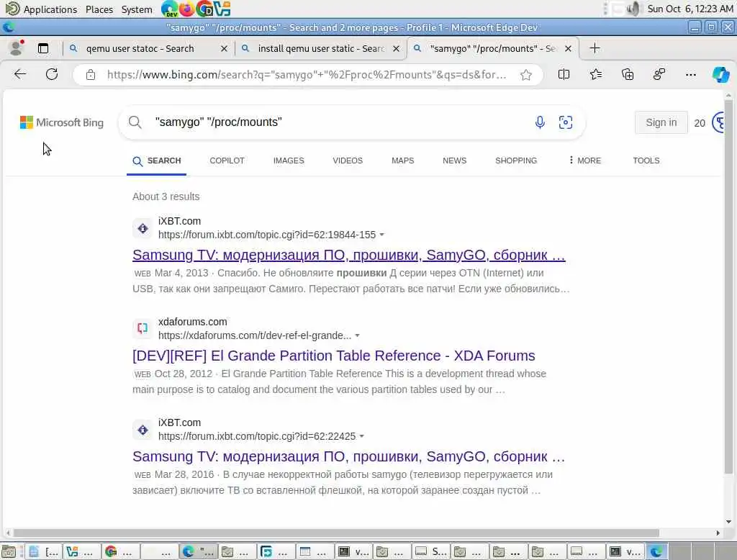The width and height of the screenshot is (737, 560).
Task: Open visual search camera icon
Action: point(566,122)
